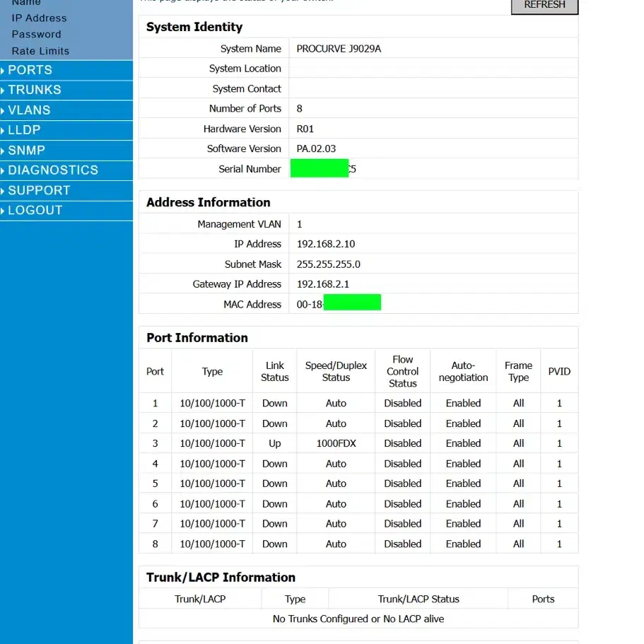Click the Flow Control Status column header

tap(402, 371)
